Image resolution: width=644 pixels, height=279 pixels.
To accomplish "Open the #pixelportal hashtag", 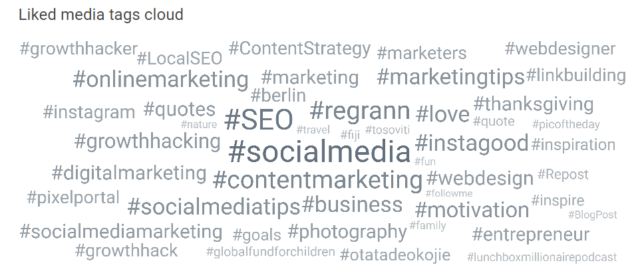I will (x=73, y=198).
